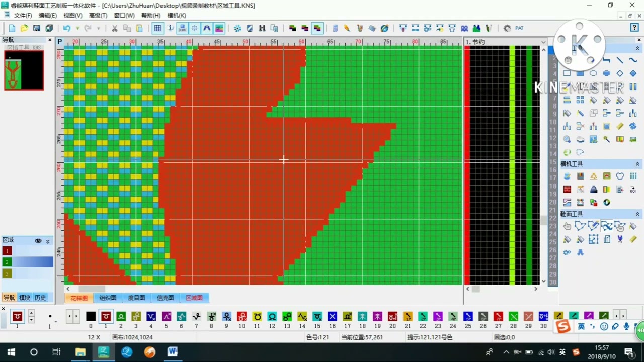This screenshot has height=362, width=644.
Task: Close the 导航 navigation panel
Action: 50,40
